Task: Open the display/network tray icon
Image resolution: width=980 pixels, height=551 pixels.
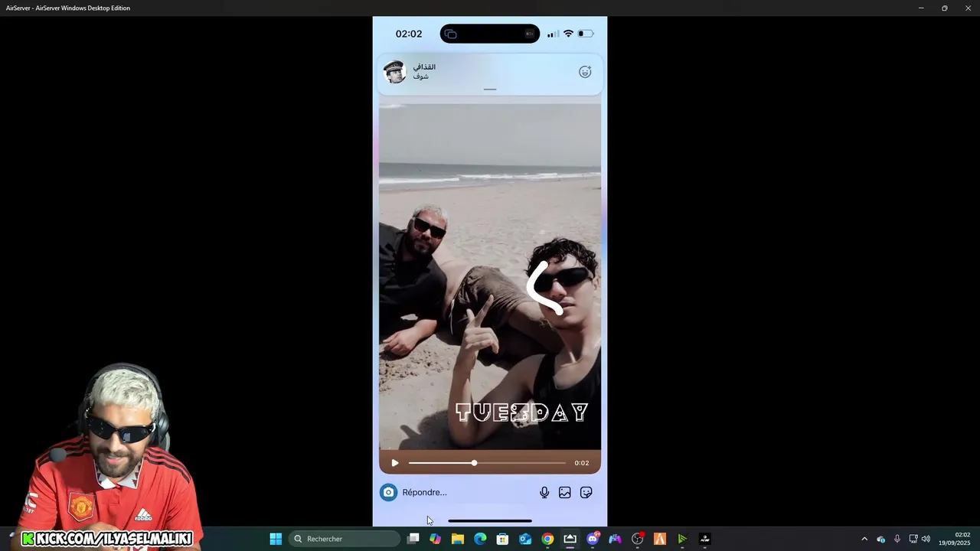Action: (913, 539)
